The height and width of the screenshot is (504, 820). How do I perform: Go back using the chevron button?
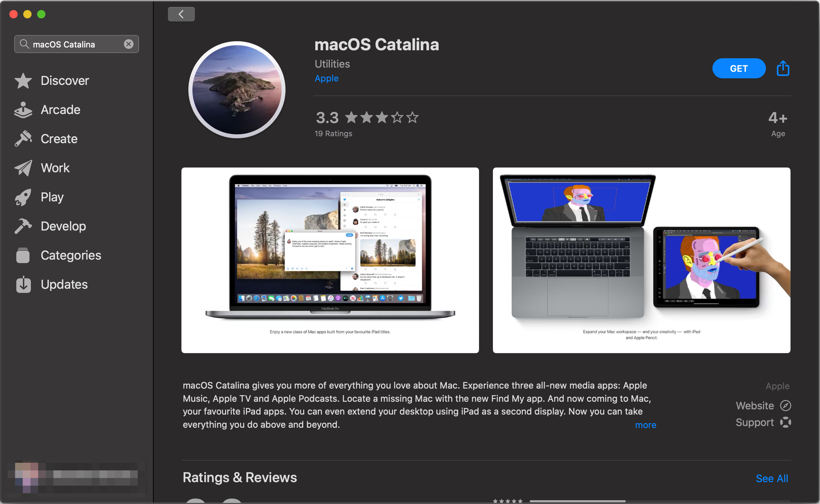point(181,14)
